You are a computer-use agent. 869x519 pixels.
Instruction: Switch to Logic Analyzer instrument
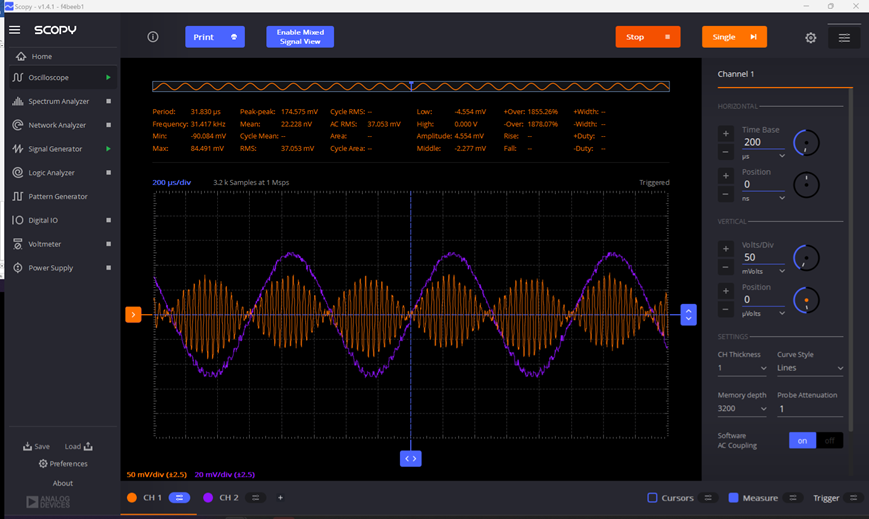[x=51, y=172]
